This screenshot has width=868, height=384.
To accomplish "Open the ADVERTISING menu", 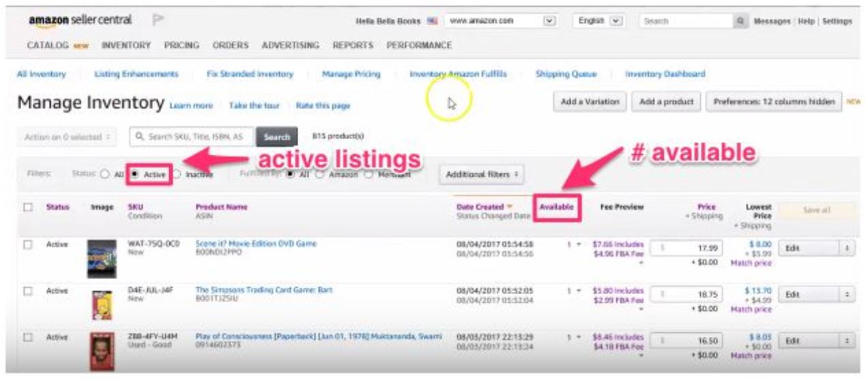I will point(291,46).
